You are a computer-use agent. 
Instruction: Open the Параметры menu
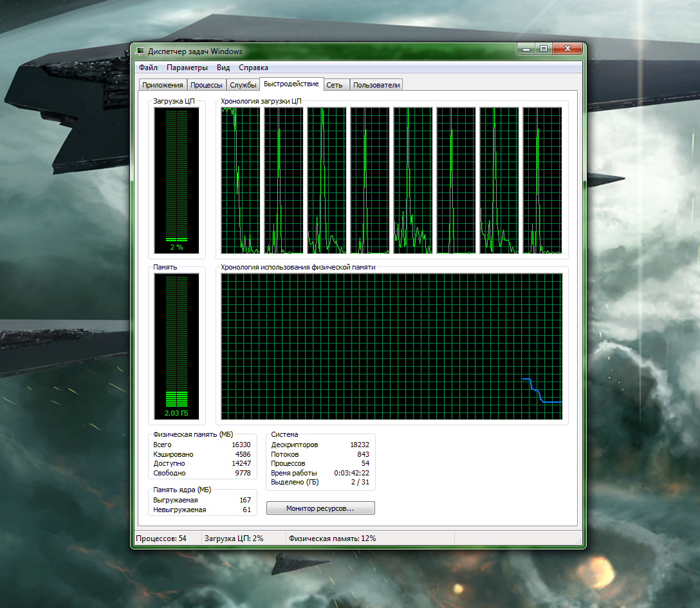[187, 68]
